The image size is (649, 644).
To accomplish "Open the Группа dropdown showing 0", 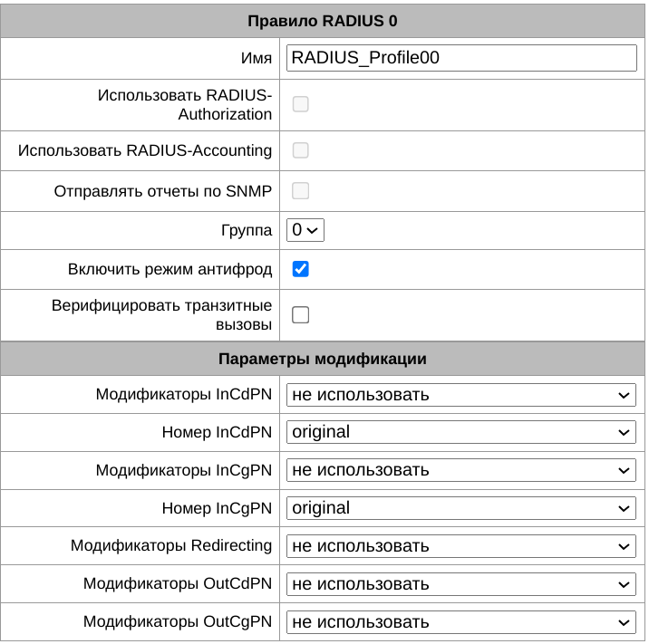I will pyautogui.click(x=305, y=230).
